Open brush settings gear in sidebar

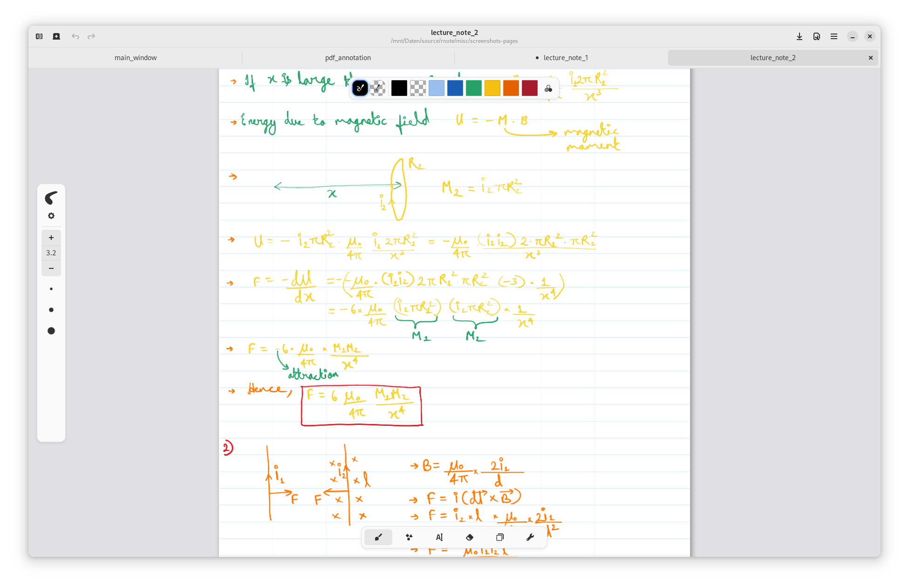tap(51, 216)
